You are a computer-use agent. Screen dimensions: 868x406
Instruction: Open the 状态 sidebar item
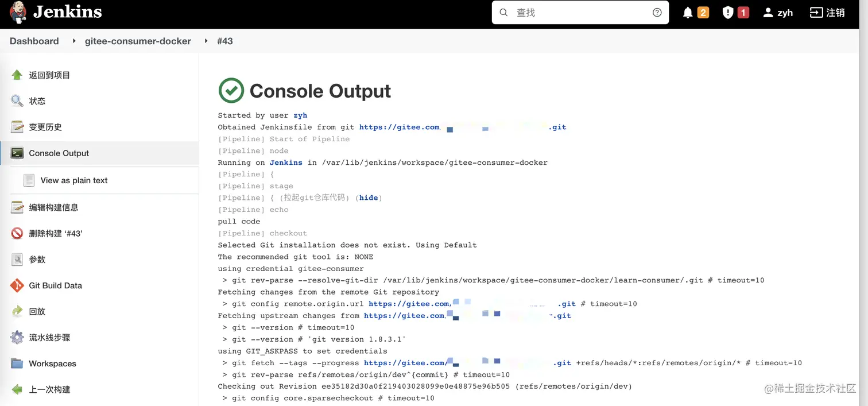(37, 101)
